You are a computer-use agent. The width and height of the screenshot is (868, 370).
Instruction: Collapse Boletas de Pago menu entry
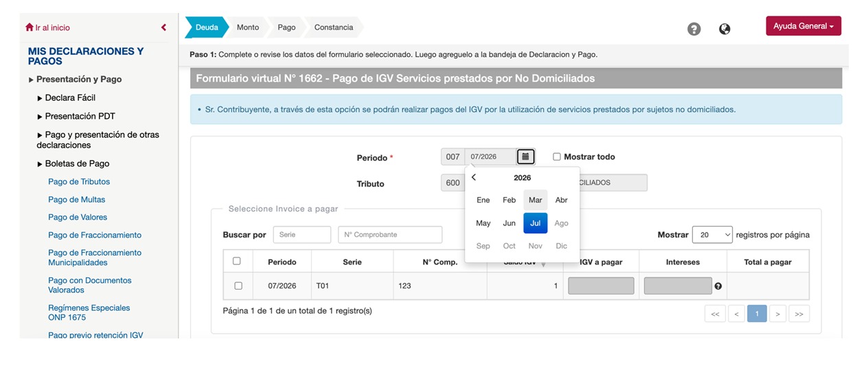coord(73,163)
